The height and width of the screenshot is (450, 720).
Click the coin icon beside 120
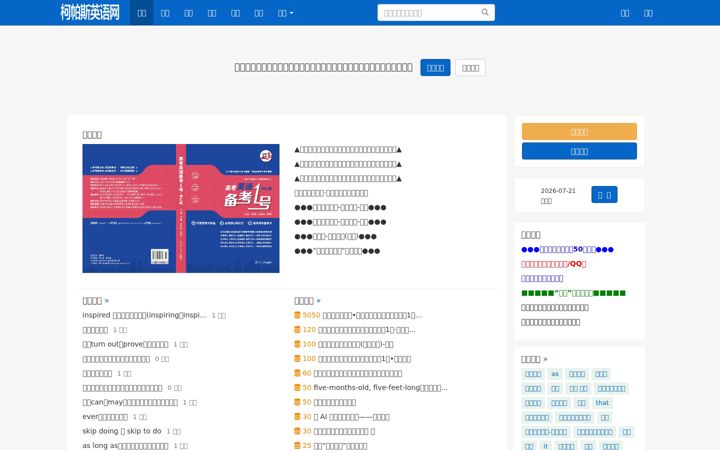click(297, 330)
